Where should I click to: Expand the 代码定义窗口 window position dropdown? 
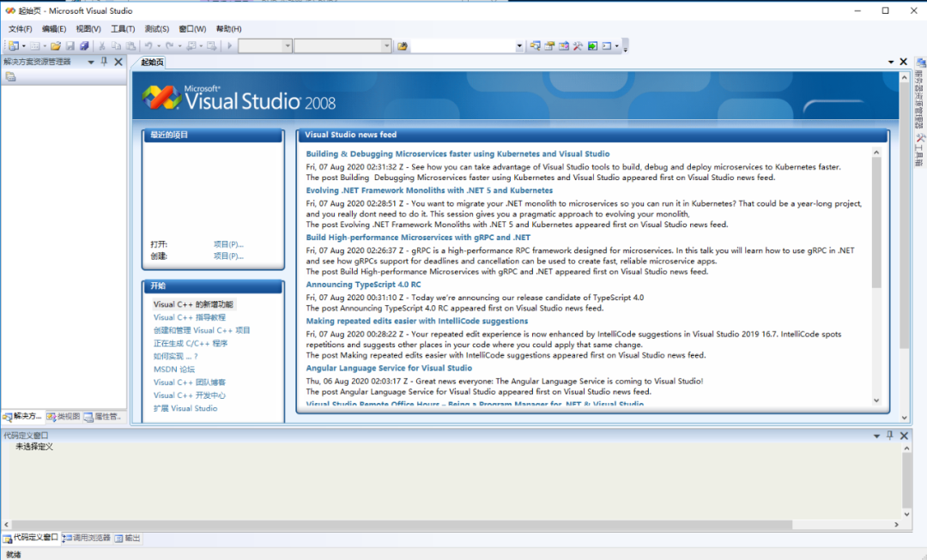(x=876, y=436)
